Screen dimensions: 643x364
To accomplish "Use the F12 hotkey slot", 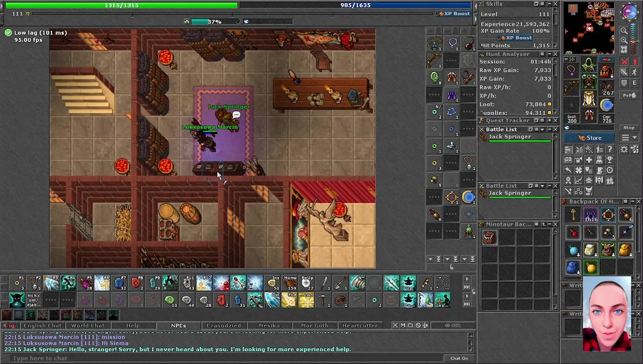I will click(x=204, y=283).
